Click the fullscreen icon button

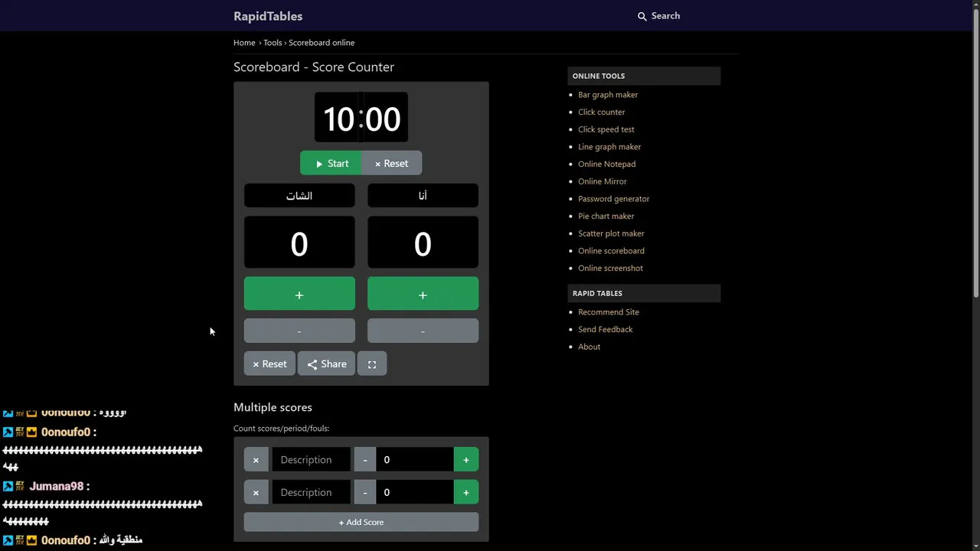tap(372, 364)
